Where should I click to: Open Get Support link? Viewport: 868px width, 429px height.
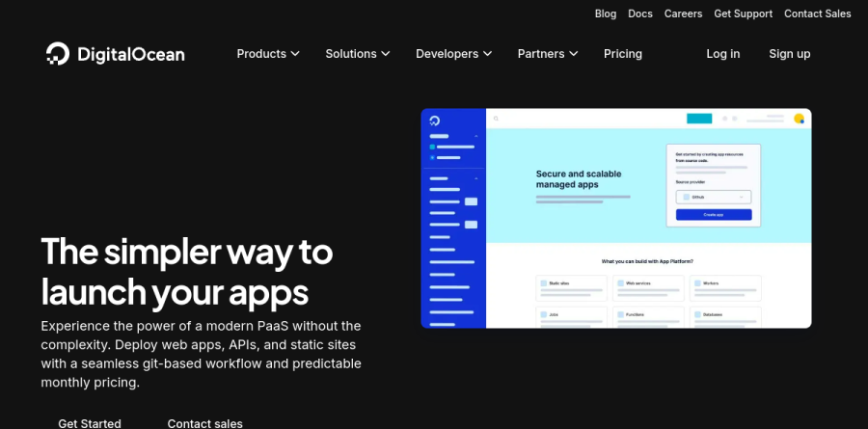pyautogui.click(x=743, y=13)
